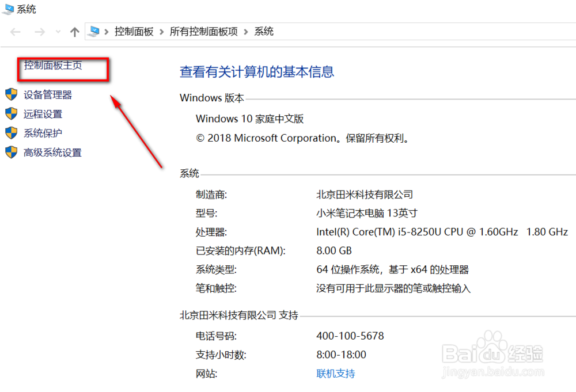576x392 pixels.
Task: Open 远程设置 link
Action: coord(43,114)
